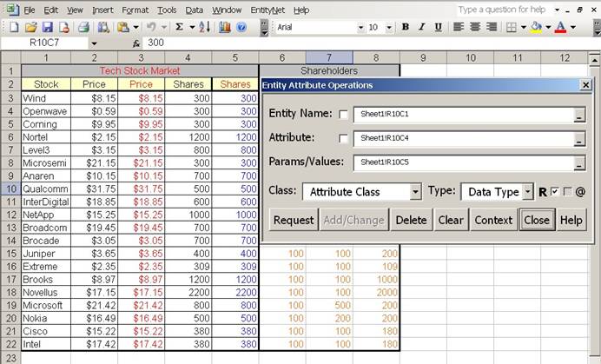Image resolution: width=601 pixels, height=364 pixels.
Task: Click the Open folder toolbar icon
Action: (x=30, y=27)
